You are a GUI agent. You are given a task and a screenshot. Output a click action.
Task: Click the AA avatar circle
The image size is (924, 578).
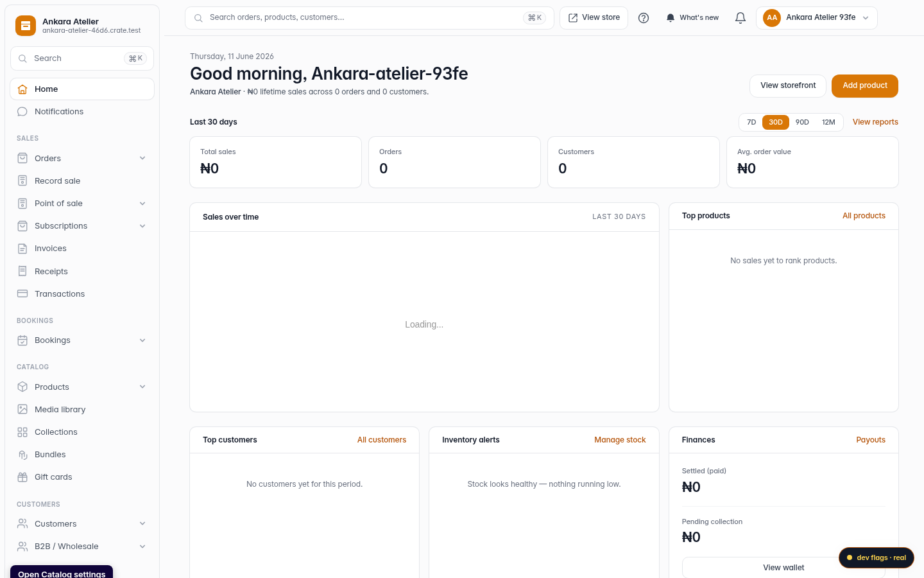click(772, 18)
